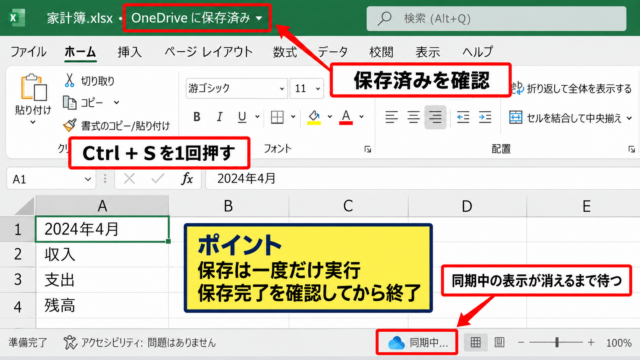Screen dimensions: 640x360
Task: Select column A header
Action: click(102, 206)
